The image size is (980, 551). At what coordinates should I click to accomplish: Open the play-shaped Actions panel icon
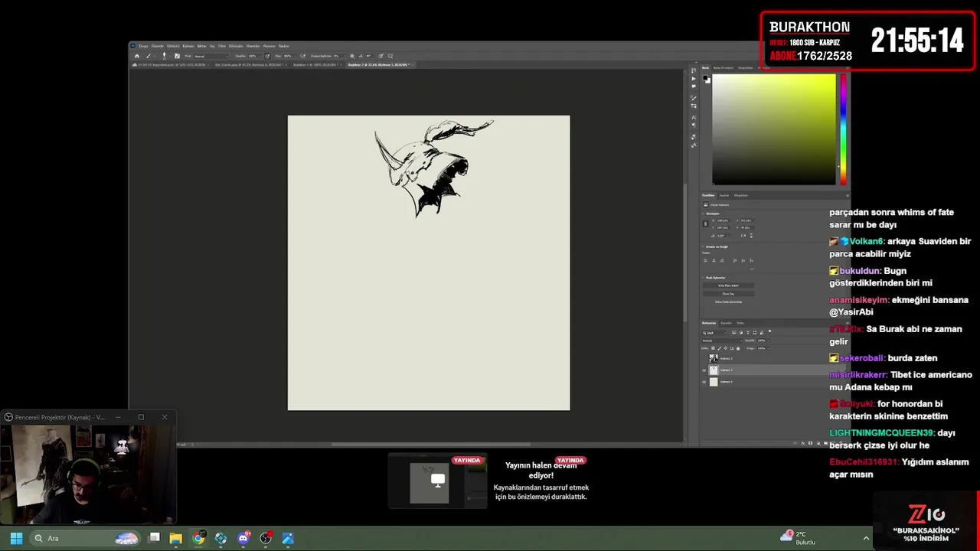pyautogui.click(x=694, y=78)
